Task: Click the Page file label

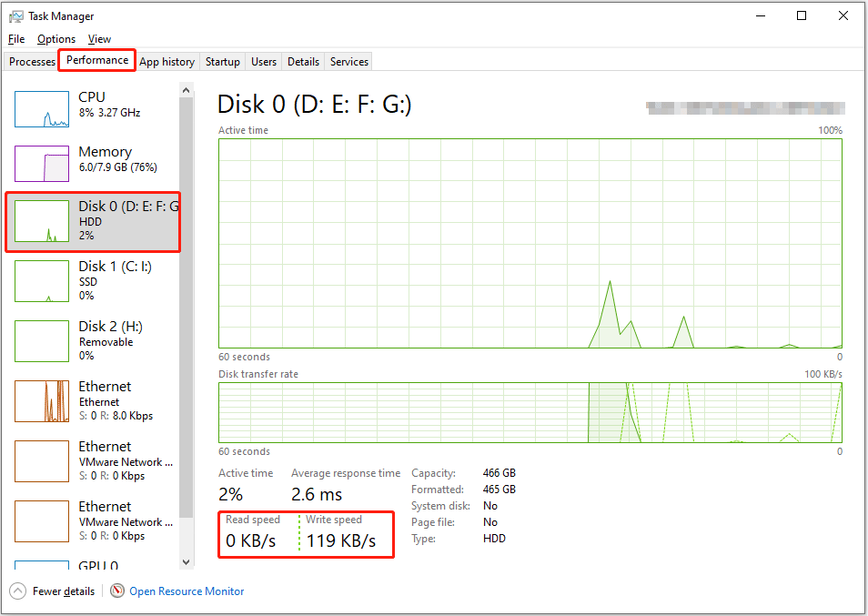Action: pos(433,522)
